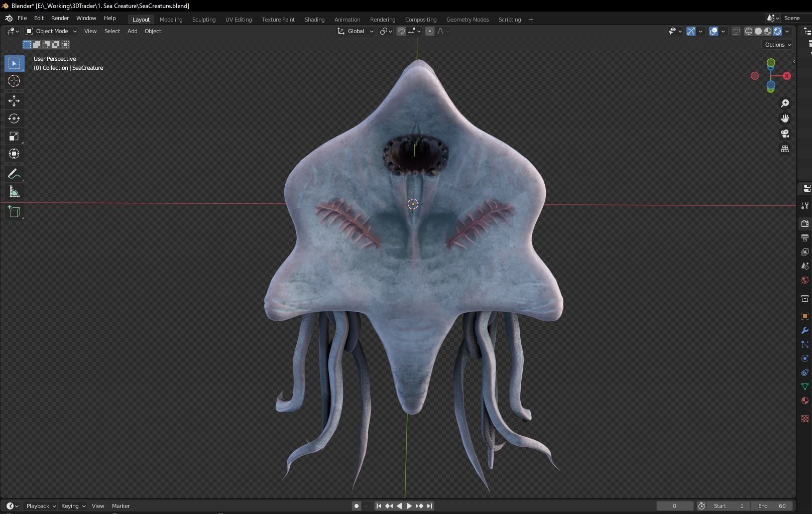
Task: Open the pivot point dropdown
Action: [x=386, y=31]
